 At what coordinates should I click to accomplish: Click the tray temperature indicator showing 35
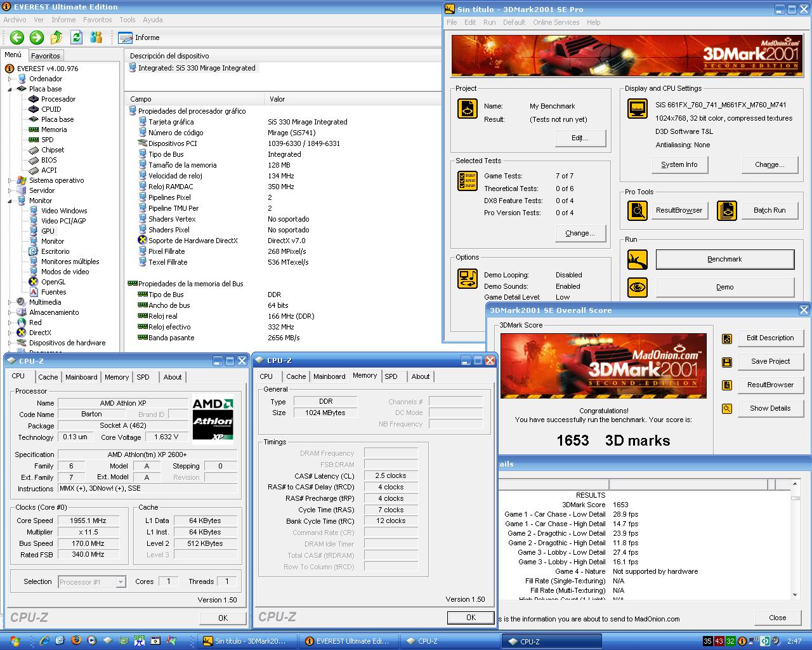tap(708, 641)
